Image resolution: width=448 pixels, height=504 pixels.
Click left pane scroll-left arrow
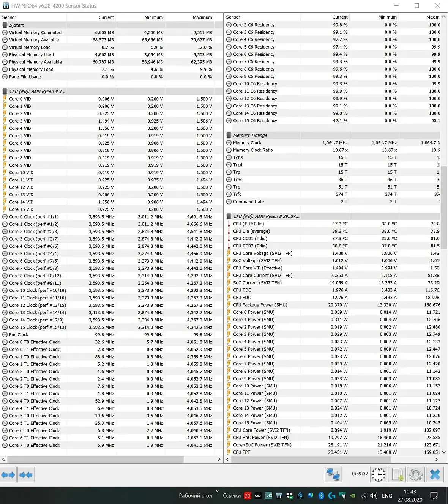tap(3, 460)
